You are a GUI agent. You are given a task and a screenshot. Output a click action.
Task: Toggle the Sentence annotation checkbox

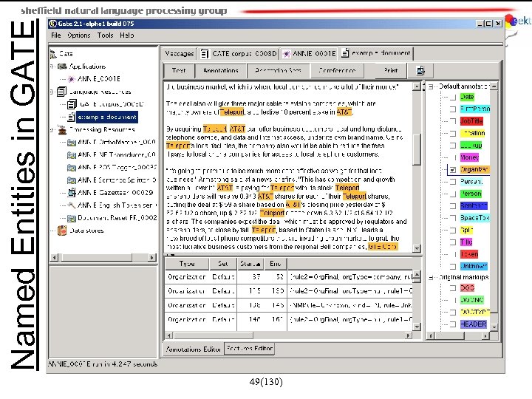coord(453,206)
